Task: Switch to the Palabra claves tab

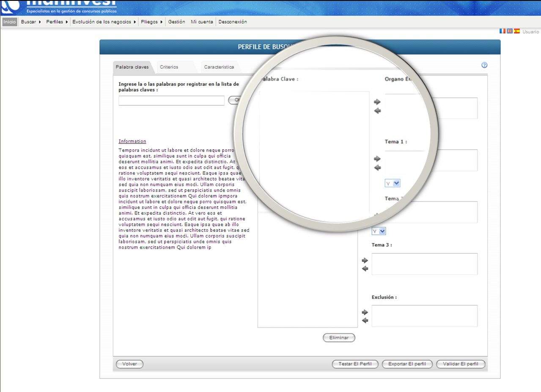Action: coord(133,67)
